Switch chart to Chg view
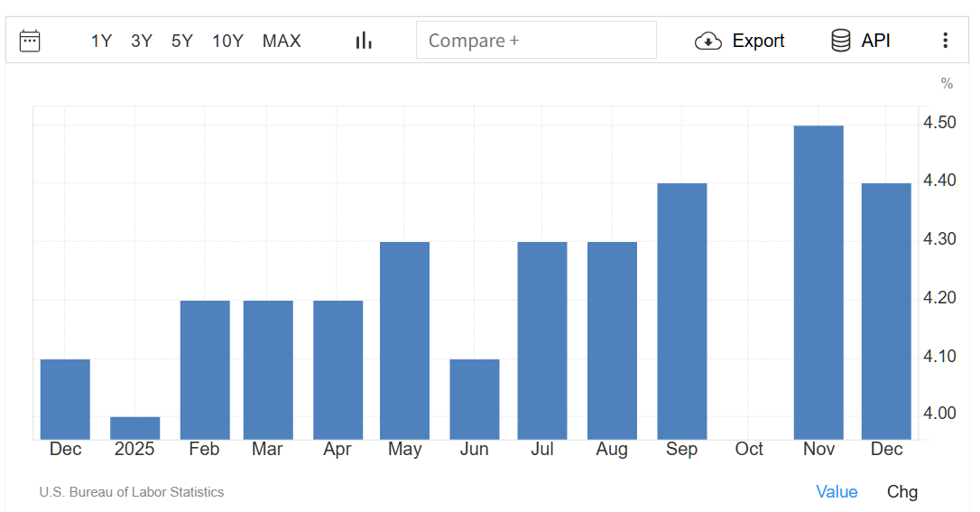This screenshot has width=980, height=512. coord(901,491)
